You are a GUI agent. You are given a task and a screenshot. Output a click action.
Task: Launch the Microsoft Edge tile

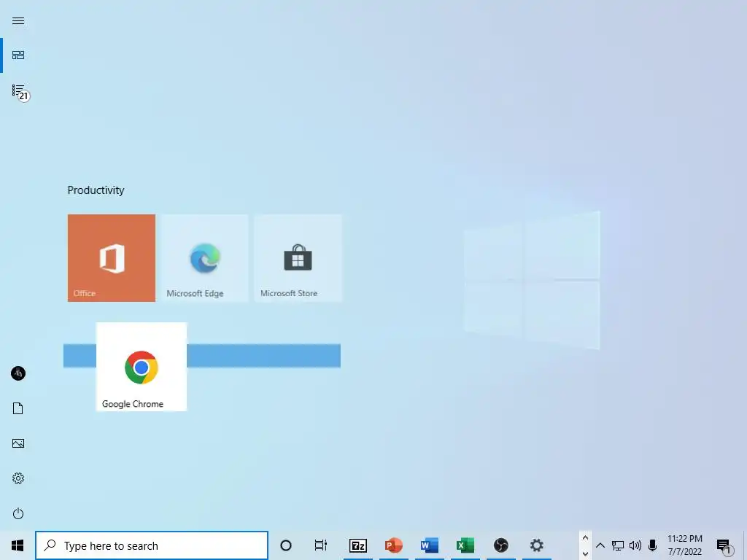(205, 257)
